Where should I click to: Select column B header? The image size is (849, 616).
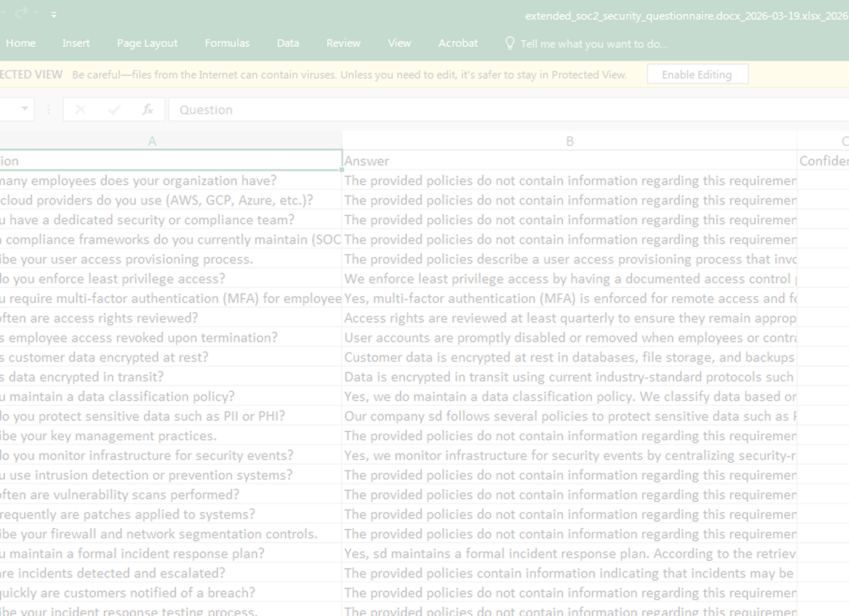click(569, 141)
